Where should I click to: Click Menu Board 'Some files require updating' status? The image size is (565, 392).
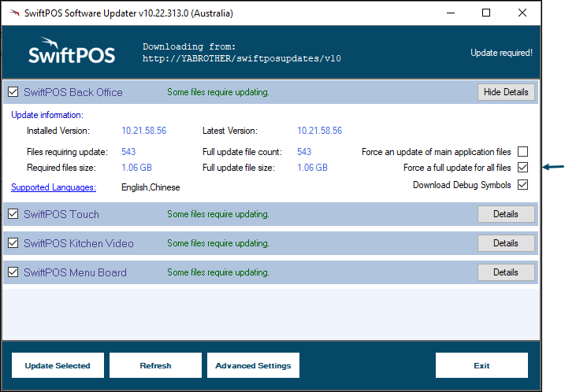pyautogui.click(x=218, y=272)
